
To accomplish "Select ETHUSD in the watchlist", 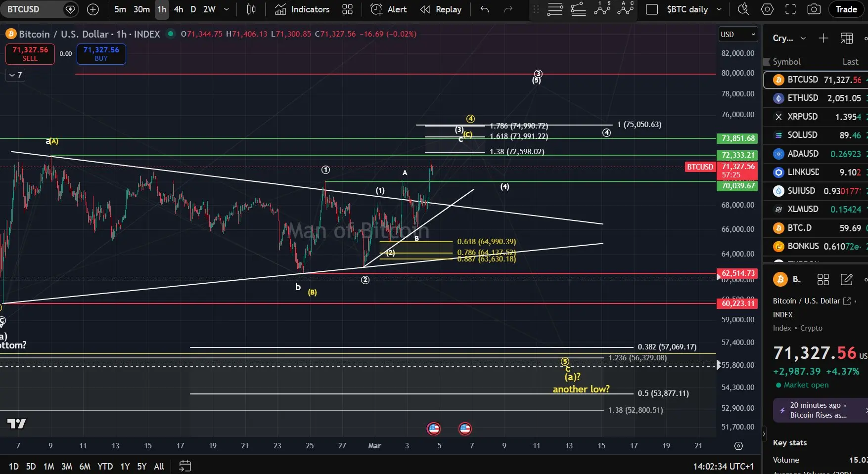I will tap(816, 98).
